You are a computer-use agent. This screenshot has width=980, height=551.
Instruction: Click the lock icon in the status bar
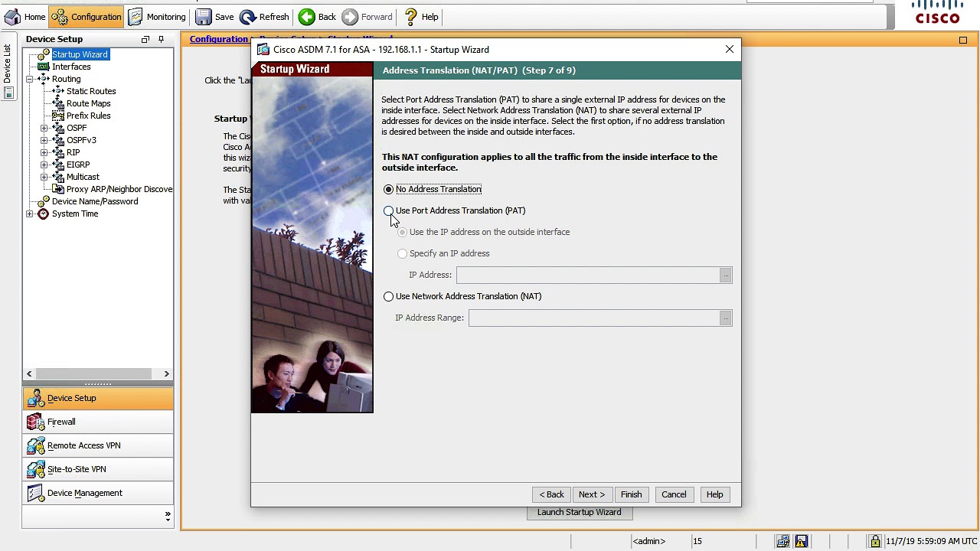(x=875, y=541)
